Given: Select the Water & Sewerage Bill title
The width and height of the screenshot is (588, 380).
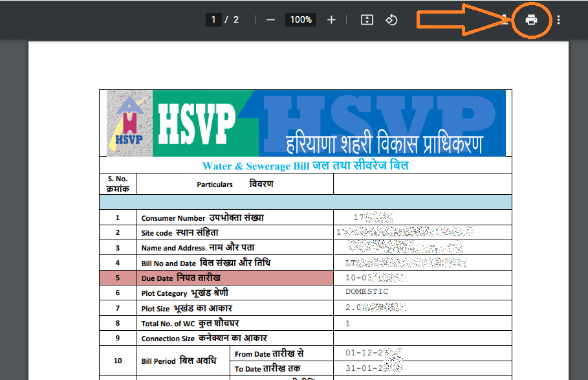Looking at the screenshot, I should coord(304,166).
